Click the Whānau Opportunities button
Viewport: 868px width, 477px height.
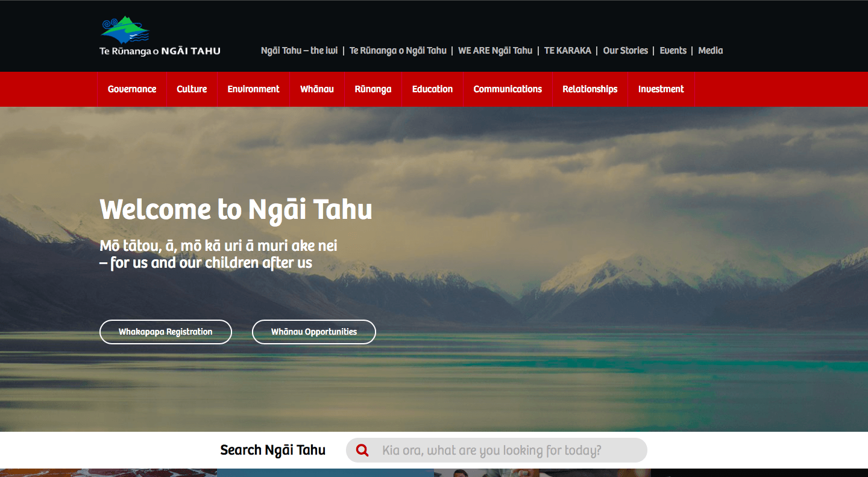314,332
